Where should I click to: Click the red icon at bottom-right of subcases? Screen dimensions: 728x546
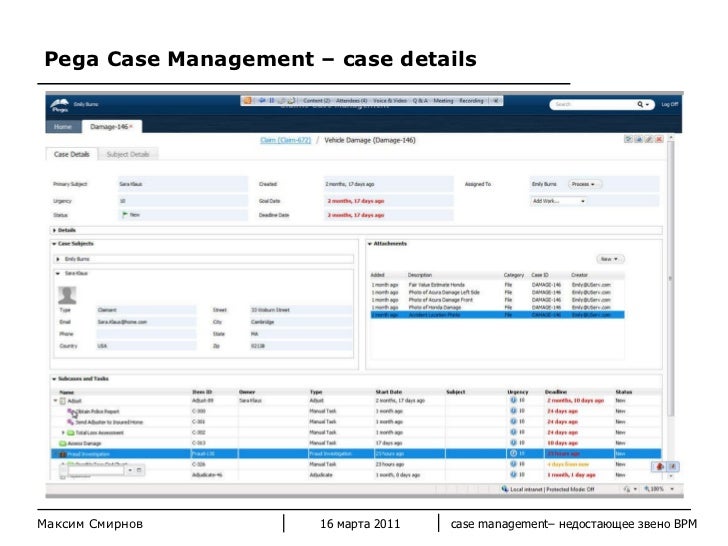[660, 467]
